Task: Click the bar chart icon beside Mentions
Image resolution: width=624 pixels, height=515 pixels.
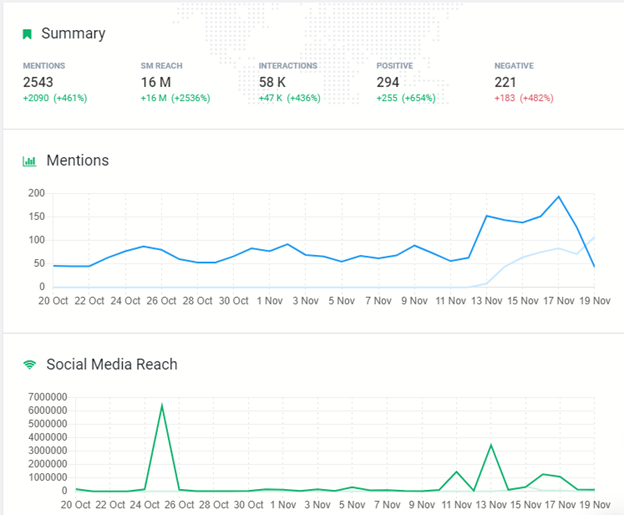Action: 29,161
